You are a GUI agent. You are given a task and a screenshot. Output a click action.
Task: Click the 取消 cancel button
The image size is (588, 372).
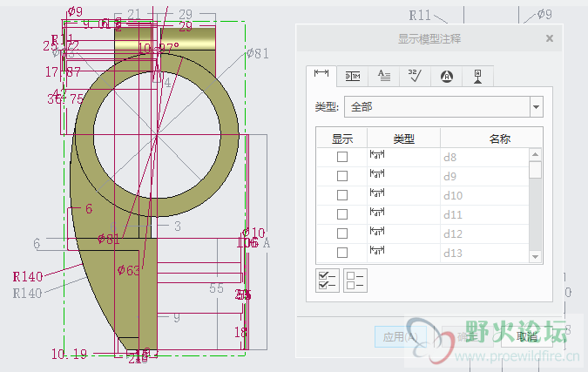(526, 337)
